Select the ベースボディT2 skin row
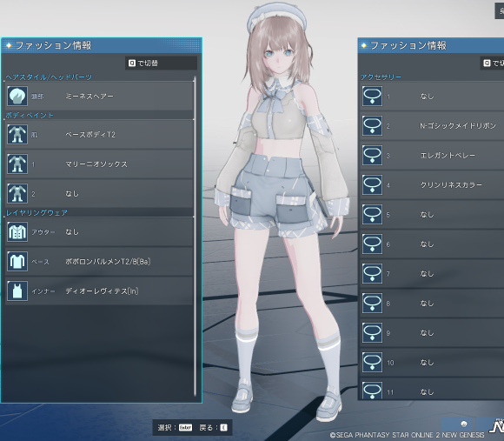Viewport: 504px width, 441px height. click(x=99, y=135)
